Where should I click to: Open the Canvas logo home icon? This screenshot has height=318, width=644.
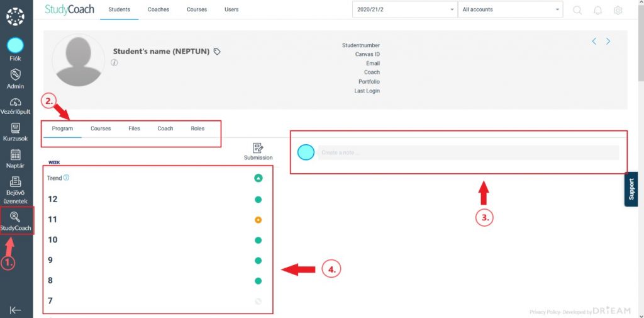point(16,17)
